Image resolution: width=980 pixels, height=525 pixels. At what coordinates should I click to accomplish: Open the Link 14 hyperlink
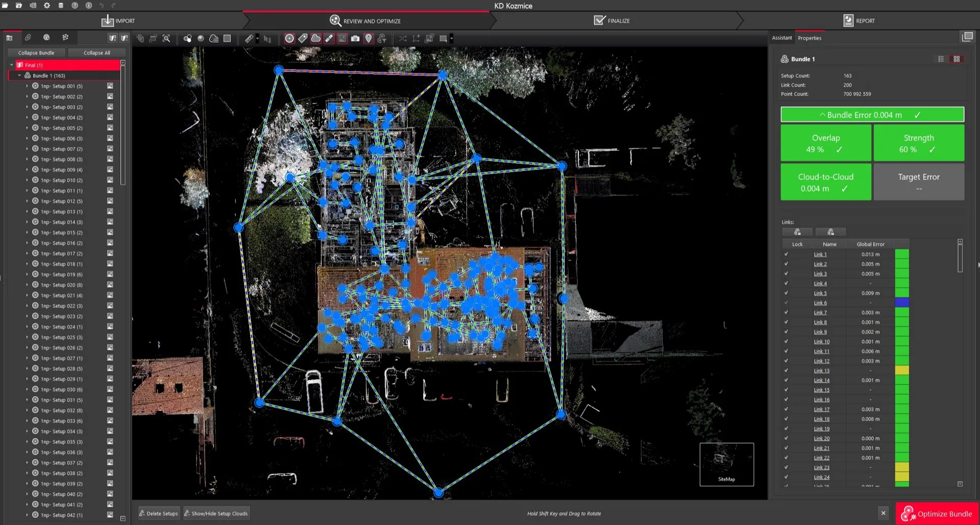point(821,380)
